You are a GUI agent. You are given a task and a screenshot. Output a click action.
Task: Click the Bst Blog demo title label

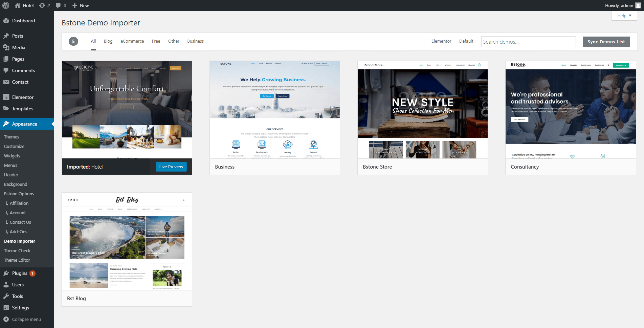pyautogui.click(x=76, y=299)
